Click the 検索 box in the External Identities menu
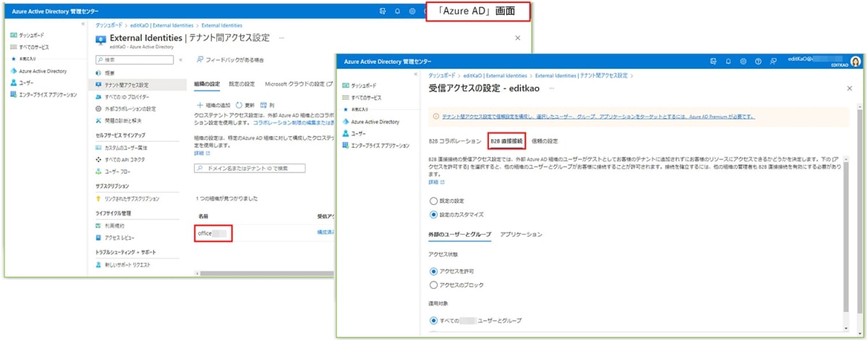Image resolution: width=868 pixels, height=341 pixels. coord(135,59)
